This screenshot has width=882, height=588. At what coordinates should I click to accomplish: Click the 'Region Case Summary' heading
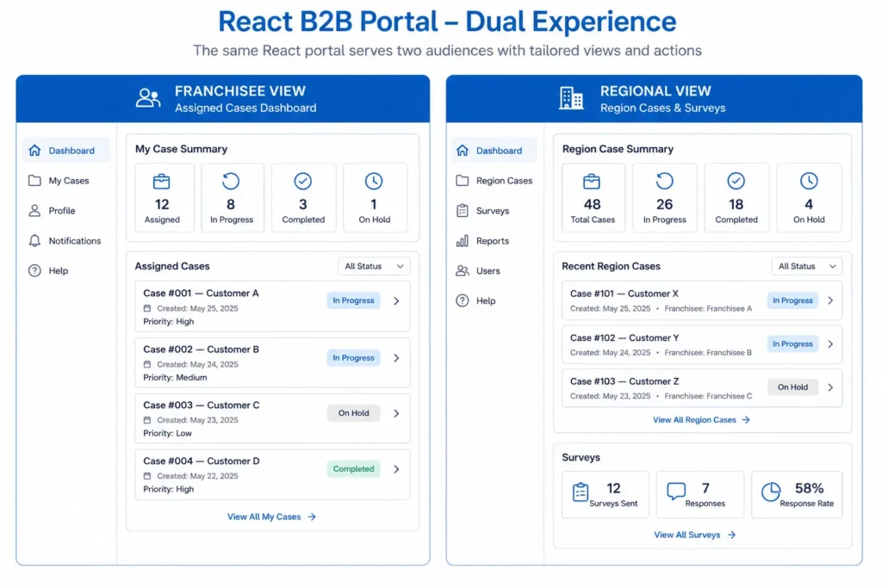pos(618,149)
